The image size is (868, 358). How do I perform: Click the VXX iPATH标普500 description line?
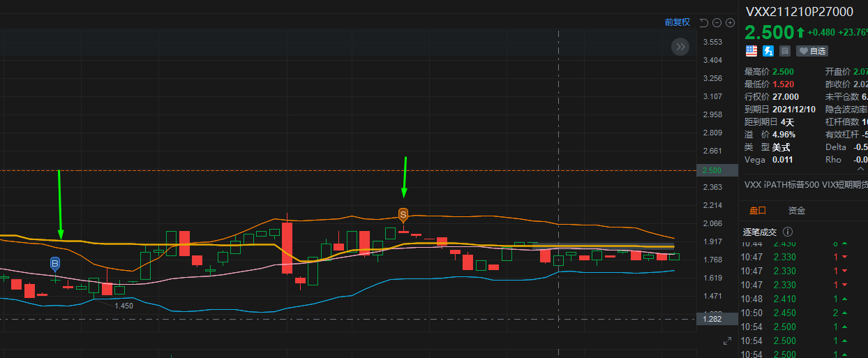click(806, 186)
